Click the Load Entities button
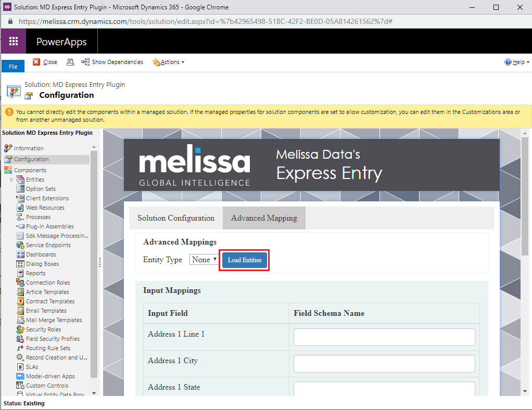 245,260
